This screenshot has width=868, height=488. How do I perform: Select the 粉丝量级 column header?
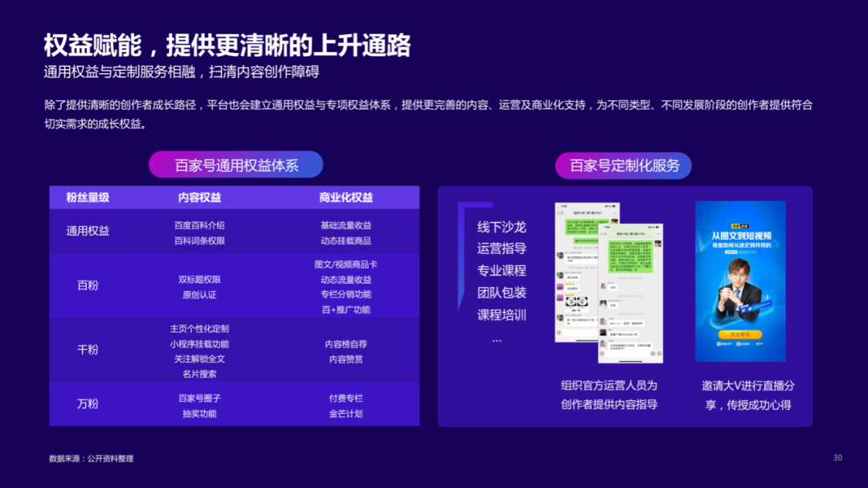88,197
